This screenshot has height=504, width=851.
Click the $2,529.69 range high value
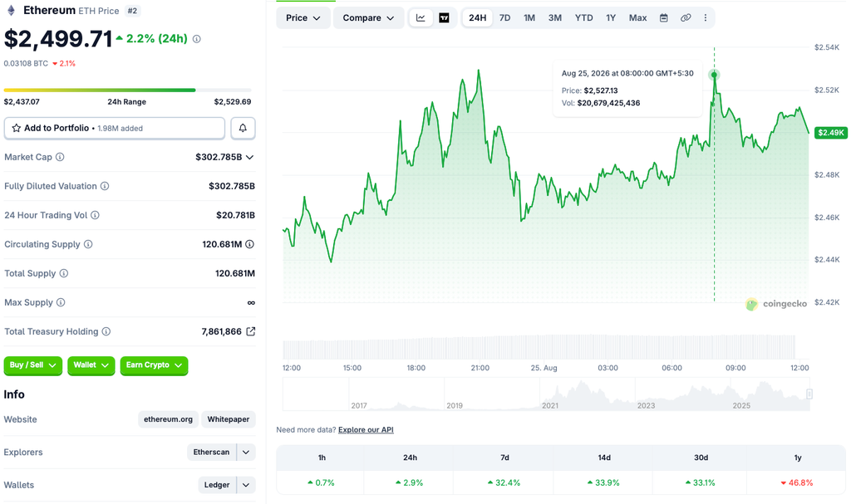point(233,102)
